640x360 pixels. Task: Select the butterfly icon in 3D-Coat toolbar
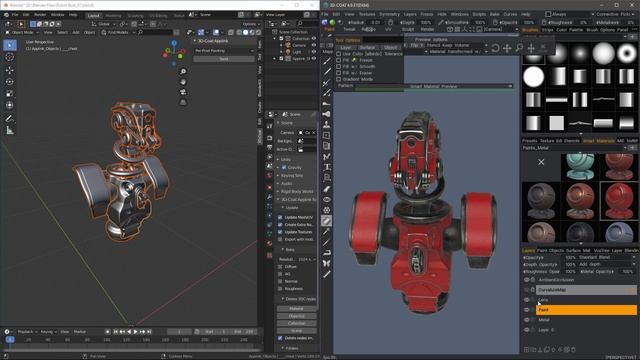327,264
